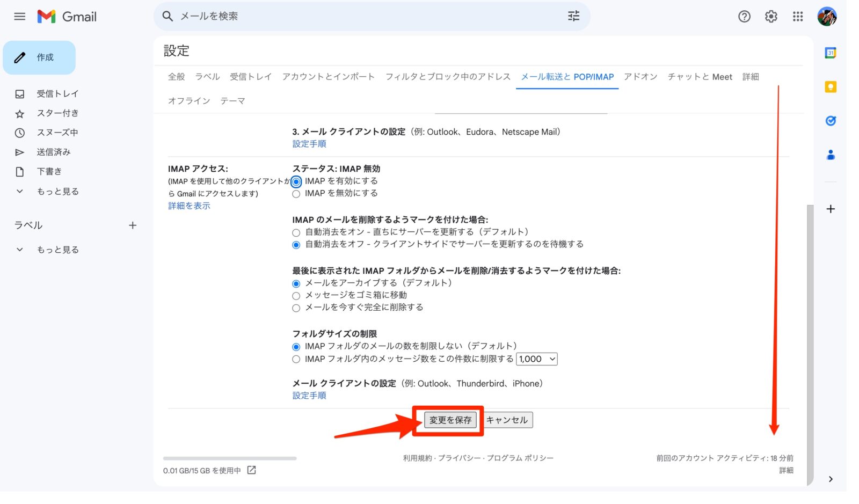Select メールを今すぐ完全に削除する radio option

tap(296, 308)
